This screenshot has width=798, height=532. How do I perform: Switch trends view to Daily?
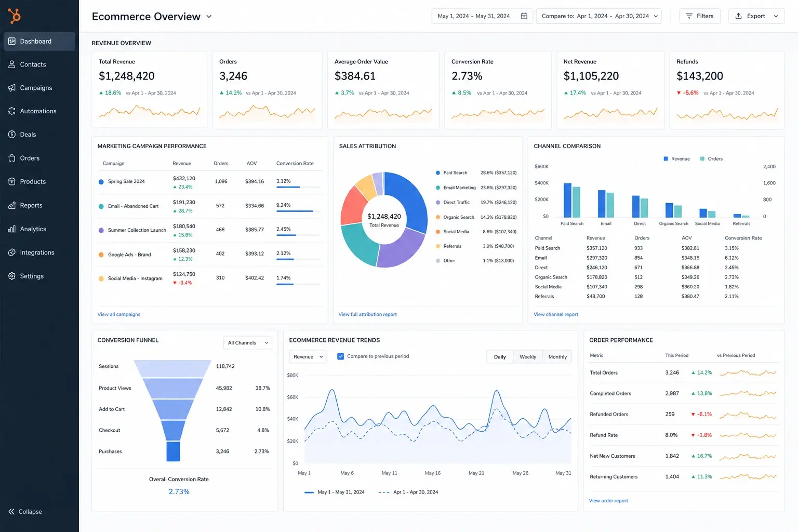(500, 357)
